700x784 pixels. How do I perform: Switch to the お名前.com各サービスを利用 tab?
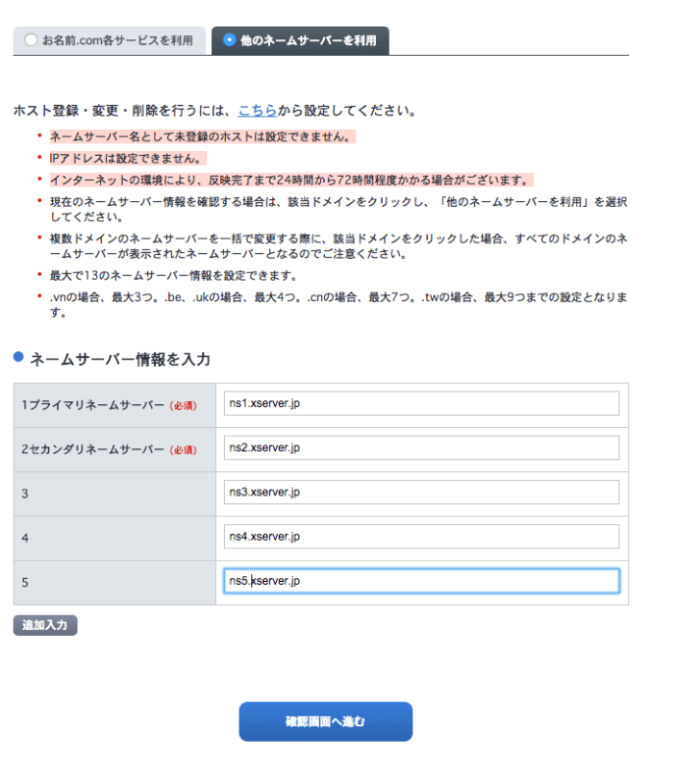pyautogui.click(x=110, y=40)
